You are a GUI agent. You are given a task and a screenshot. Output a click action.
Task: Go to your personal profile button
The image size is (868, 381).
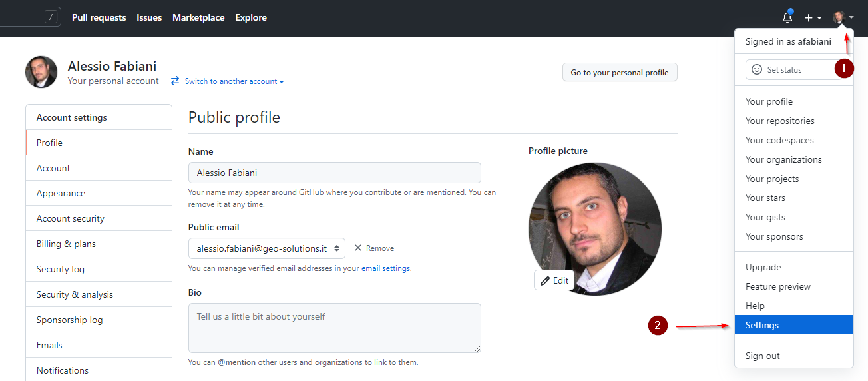coord(620,72)
